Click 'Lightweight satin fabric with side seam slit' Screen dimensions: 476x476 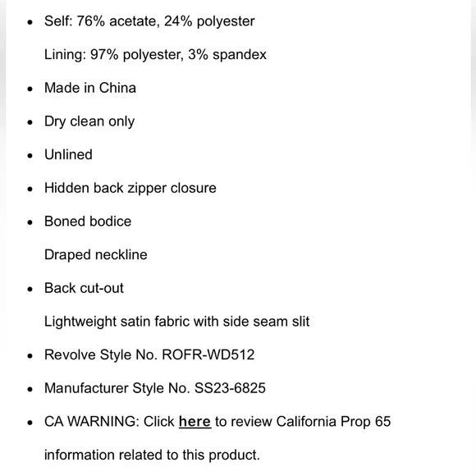[x=176, y=322]
